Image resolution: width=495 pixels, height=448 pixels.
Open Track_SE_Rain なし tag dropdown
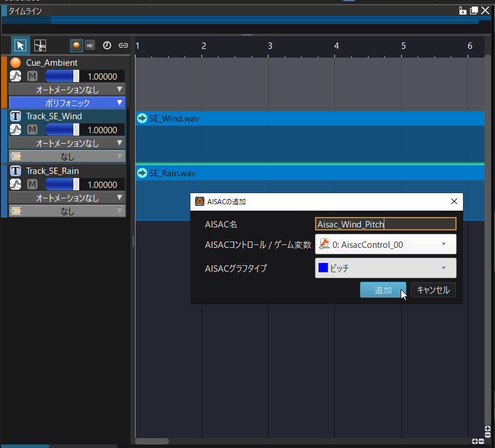coord(67,211)
